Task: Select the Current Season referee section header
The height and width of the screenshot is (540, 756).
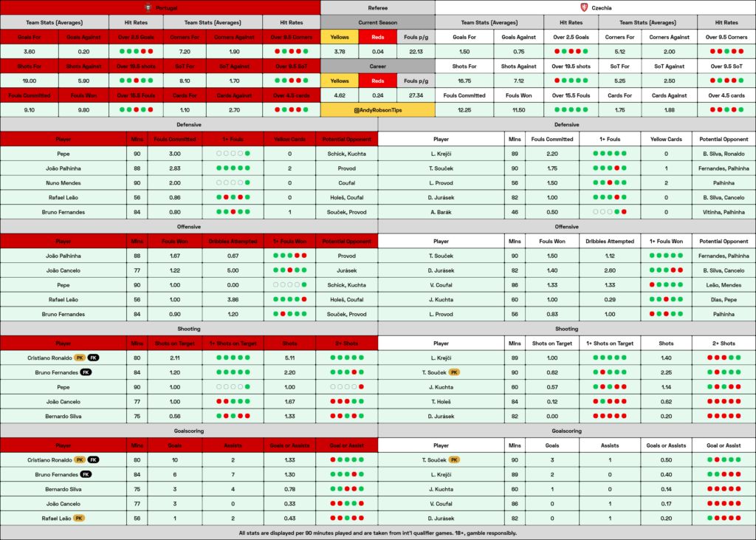Action: tap(377, 22)
